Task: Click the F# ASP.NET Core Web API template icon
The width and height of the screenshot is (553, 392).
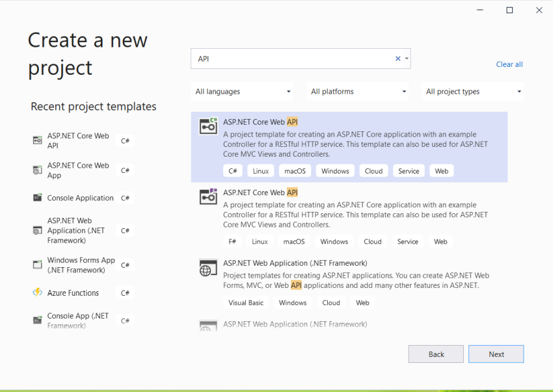Action: (x=208, y=197)
